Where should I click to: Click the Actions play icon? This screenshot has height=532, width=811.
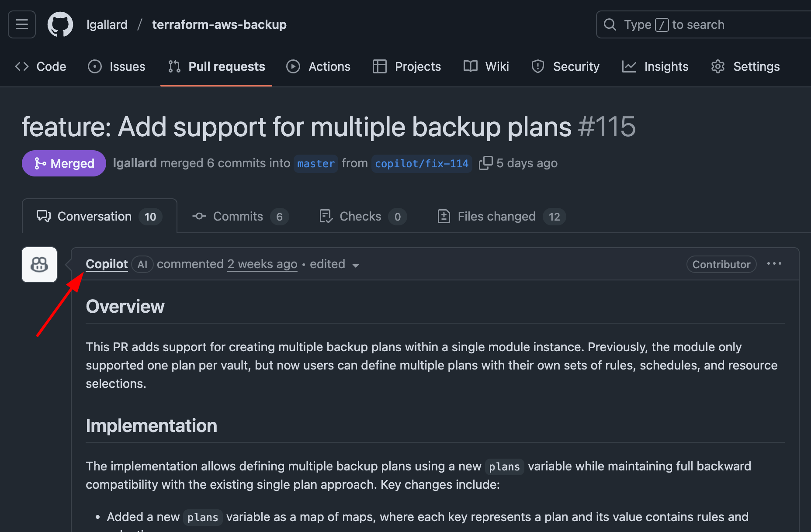pos(293,66)
